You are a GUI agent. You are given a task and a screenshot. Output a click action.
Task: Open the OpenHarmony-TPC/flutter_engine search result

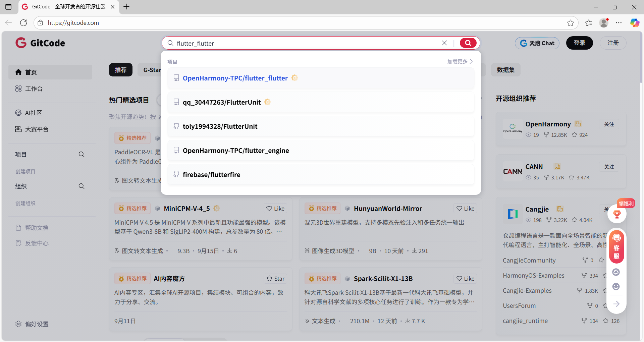click(321, 151)
